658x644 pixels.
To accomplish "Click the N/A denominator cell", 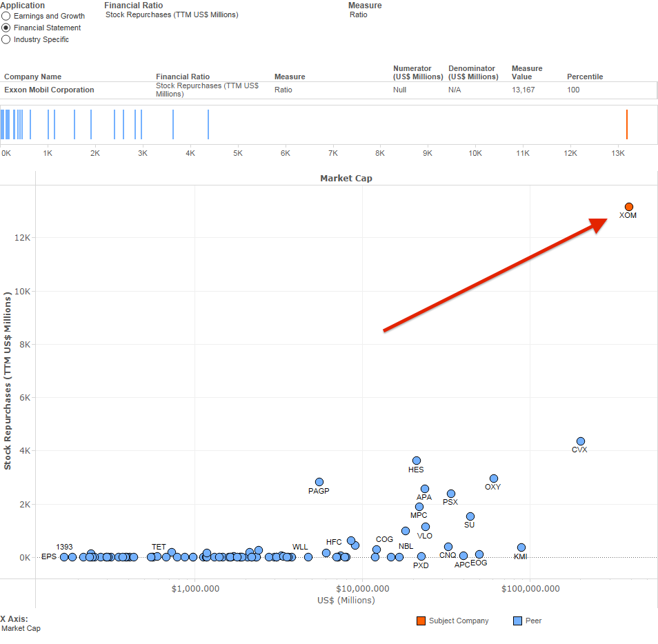I will pos(455,90).
